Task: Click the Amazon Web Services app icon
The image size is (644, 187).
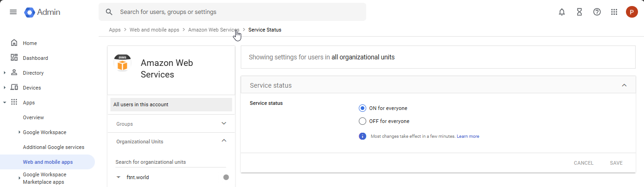Action: tap(122, 63)
